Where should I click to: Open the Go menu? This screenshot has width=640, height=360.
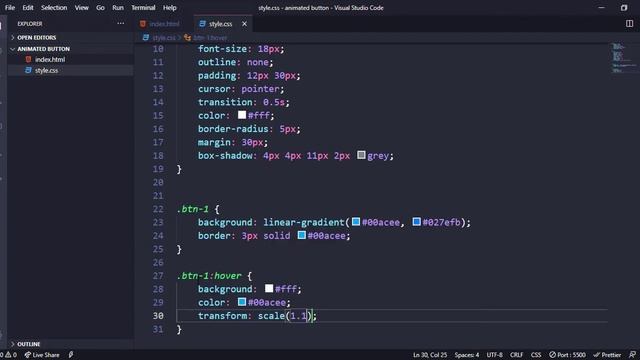[100, 8]
